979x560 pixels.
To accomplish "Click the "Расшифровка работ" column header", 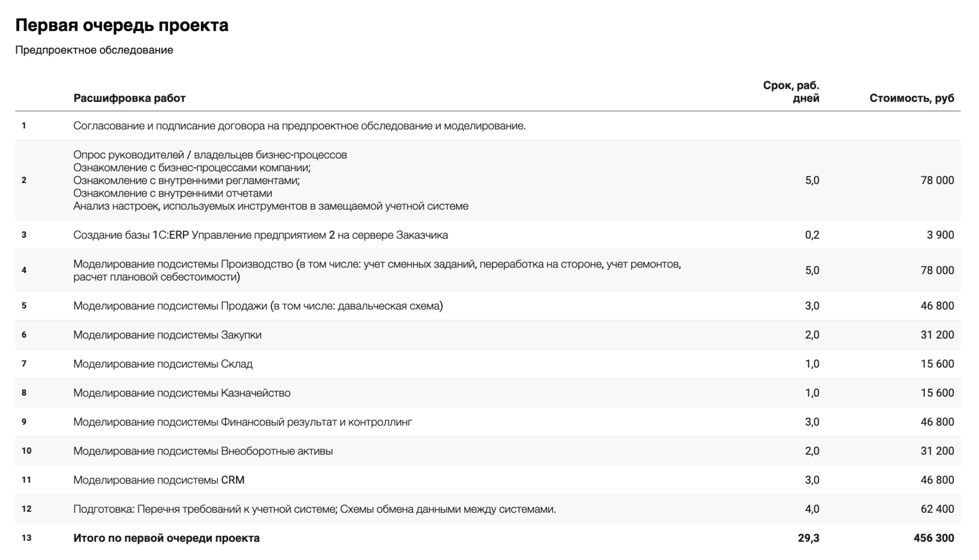I will pyautogui.click(x=129, y=98).
